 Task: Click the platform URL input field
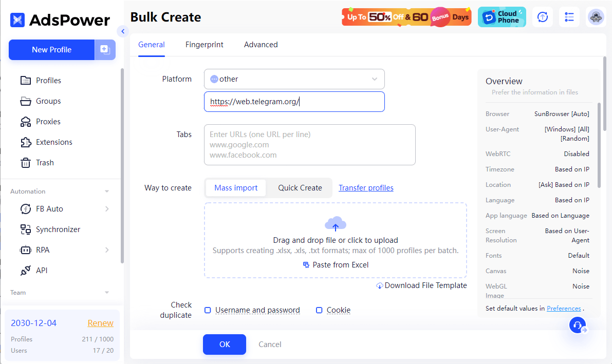(x=294, y=102)
